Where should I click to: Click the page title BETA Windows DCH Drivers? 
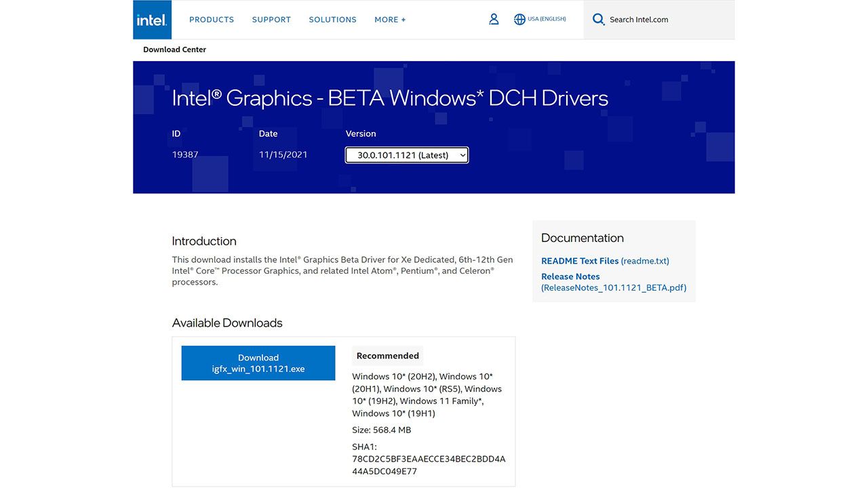tap(390, 98)
